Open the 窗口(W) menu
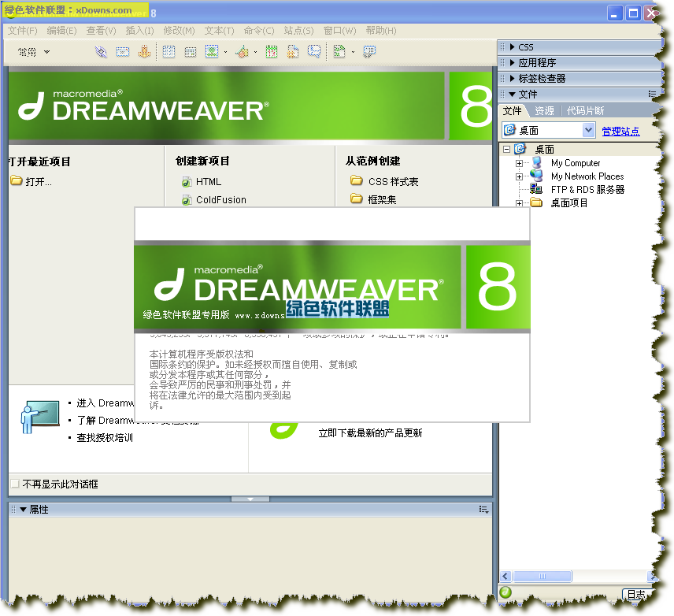Screen dimensions: 674x616 (x=339, y=31)
